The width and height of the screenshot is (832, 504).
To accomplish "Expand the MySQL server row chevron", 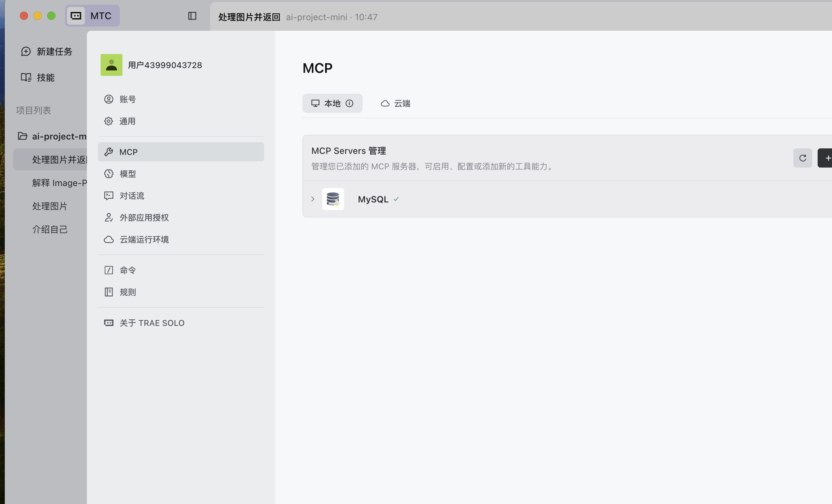I will [x=313, y=199].
